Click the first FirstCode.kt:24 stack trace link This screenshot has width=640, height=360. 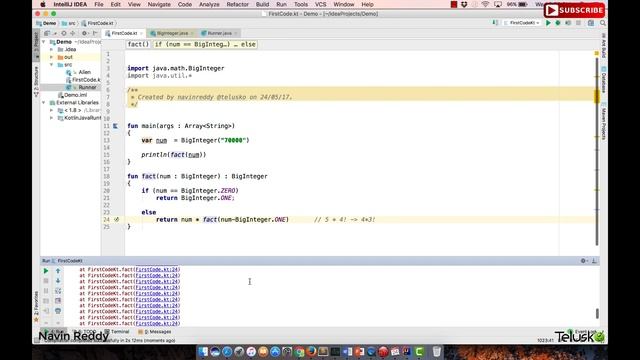click(157, 270)
